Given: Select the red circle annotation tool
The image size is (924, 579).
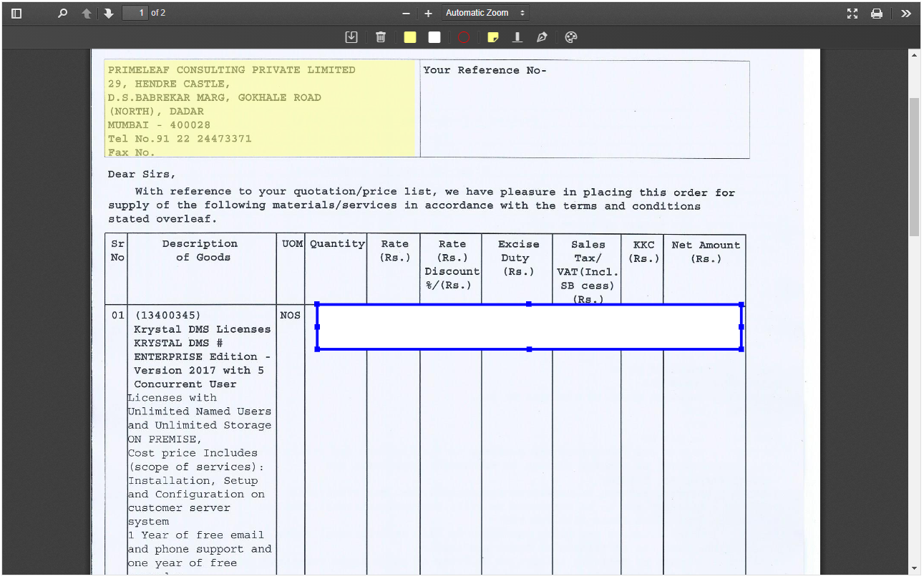Looking at the screenshot, I should click(x=464, y=37).
